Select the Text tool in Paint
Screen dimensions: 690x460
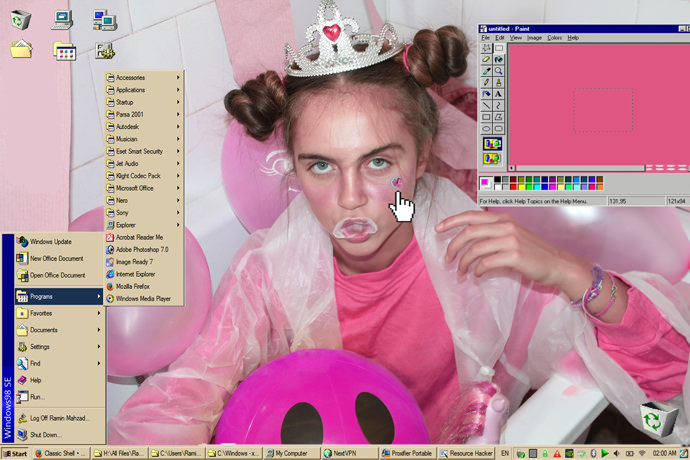tap(498, 93)
